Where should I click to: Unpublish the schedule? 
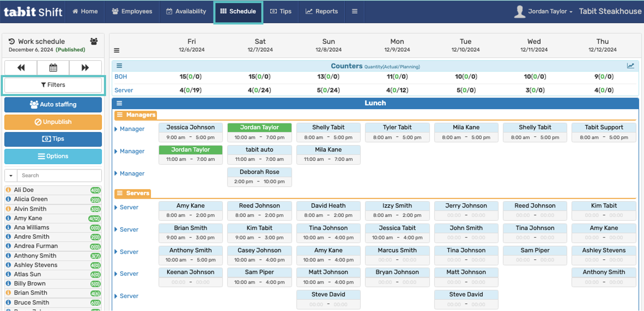53,122
